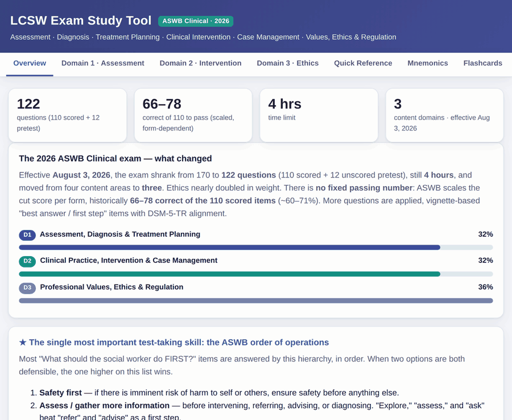Screen dimensions: 512x420
Task: Click the 'Professional Values, Ethics & Regulation' label
Action: (x=112, y=287)
